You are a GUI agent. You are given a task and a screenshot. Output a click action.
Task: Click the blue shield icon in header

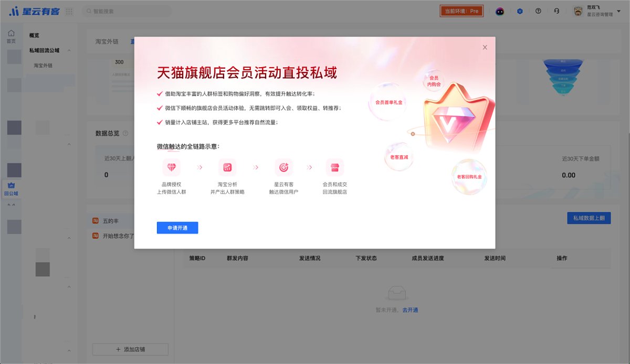[520, 11]
